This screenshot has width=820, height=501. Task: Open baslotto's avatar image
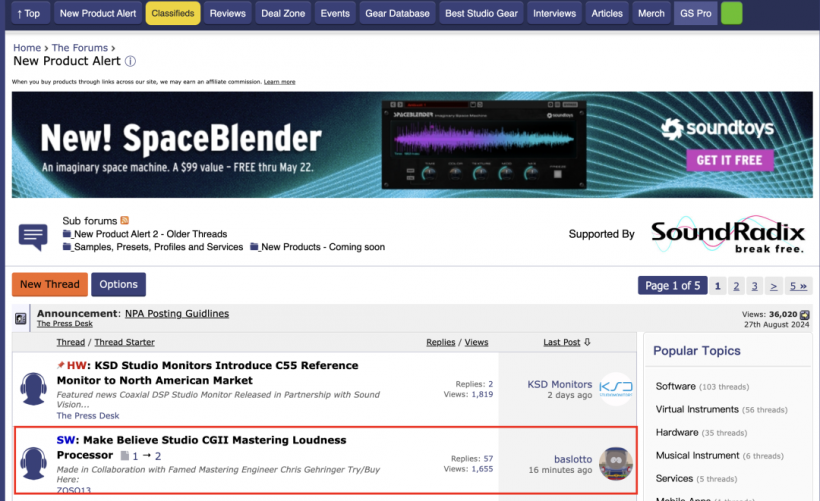616,463
